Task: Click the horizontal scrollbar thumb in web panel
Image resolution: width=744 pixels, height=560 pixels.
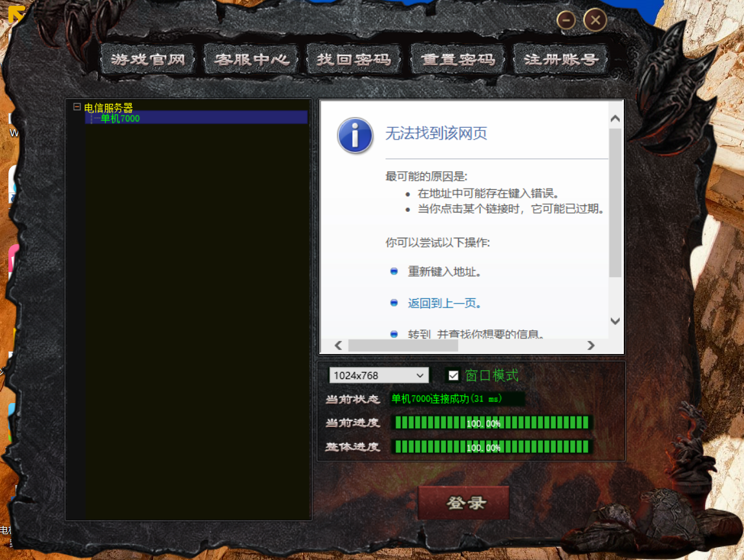Action: (x=403, y=345)
